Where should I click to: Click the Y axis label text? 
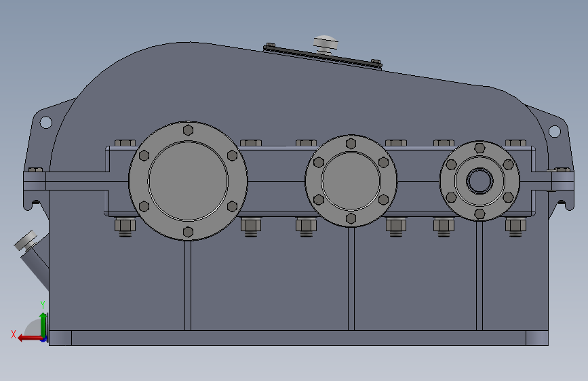coord(43,305)
